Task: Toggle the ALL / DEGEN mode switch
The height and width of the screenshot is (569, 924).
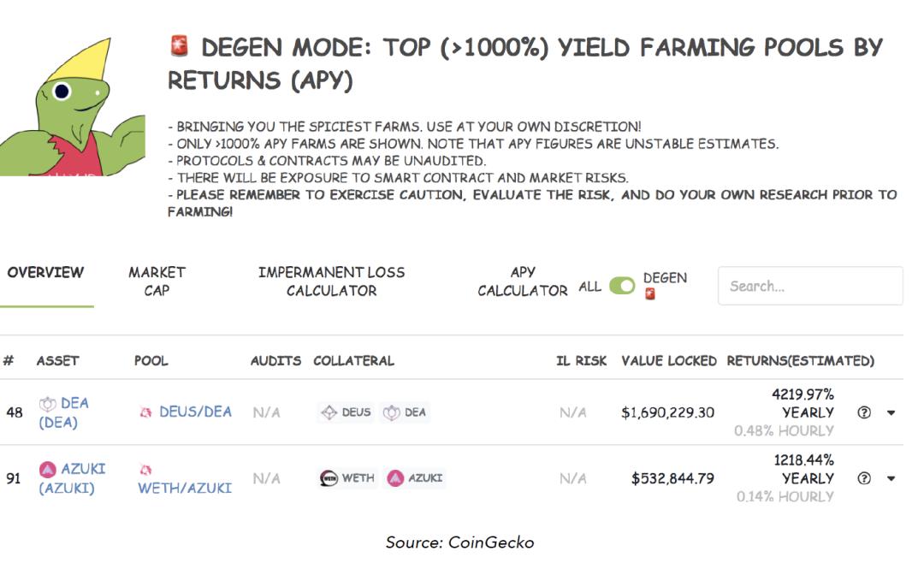Action: click(x=622, y=286)
